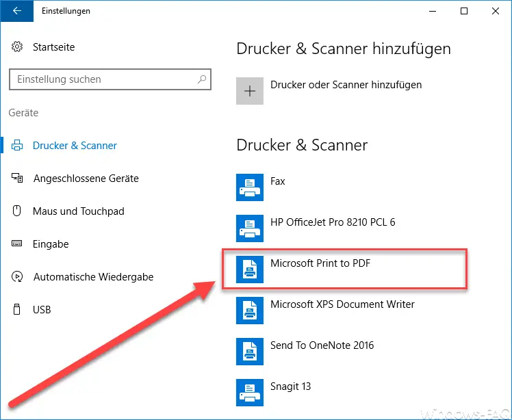Select the Microsoft Print to PDF icon

click(250, 270)
